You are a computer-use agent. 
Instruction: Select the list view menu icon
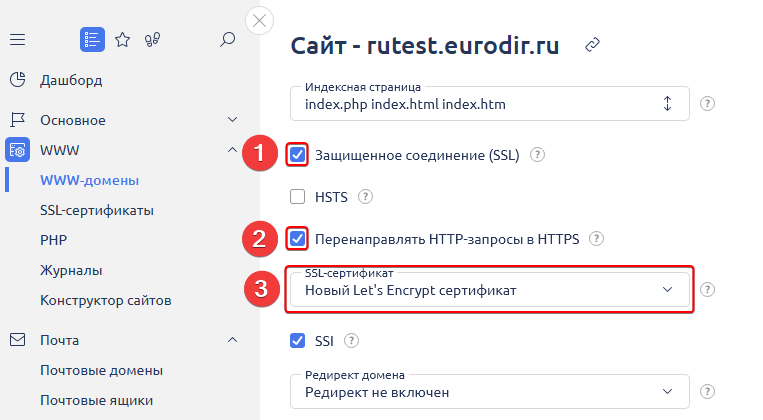coord(92,40)
